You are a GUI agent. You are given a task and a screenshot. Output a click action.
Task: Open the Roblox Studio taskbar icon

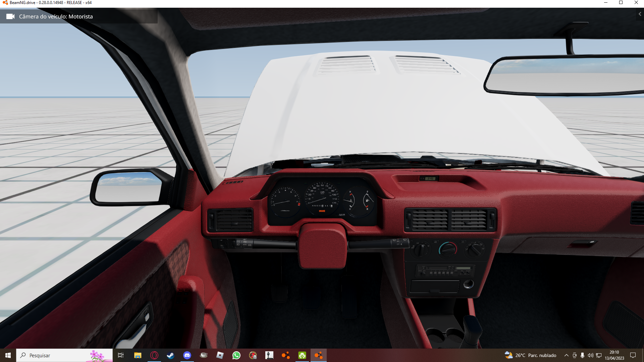pos(220,355)
